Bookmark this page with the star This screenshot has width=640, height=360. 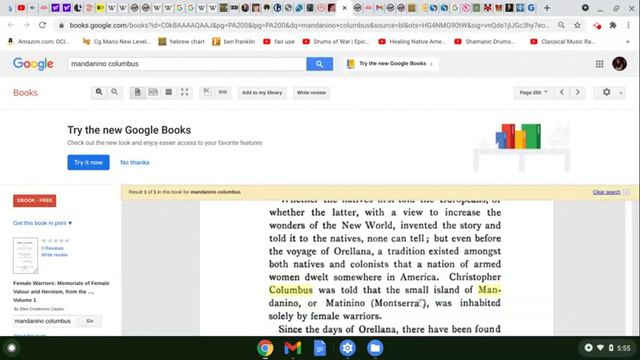click(577, 25)
